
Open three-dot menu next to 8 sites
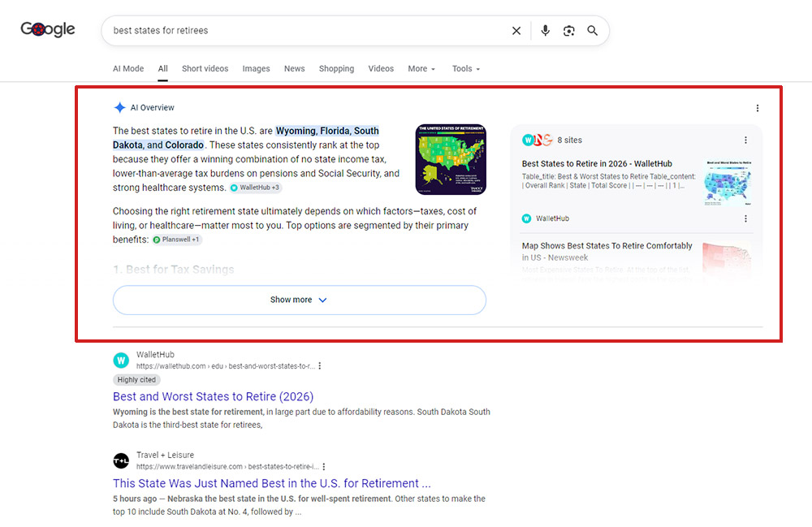click(745, 140)
